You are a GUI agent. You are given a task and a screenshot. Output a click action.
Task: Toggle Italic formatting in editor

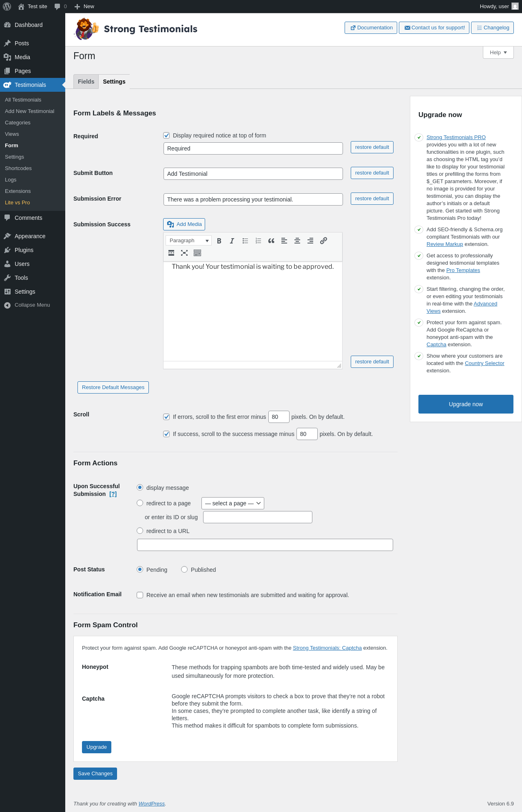click(232, 241)
